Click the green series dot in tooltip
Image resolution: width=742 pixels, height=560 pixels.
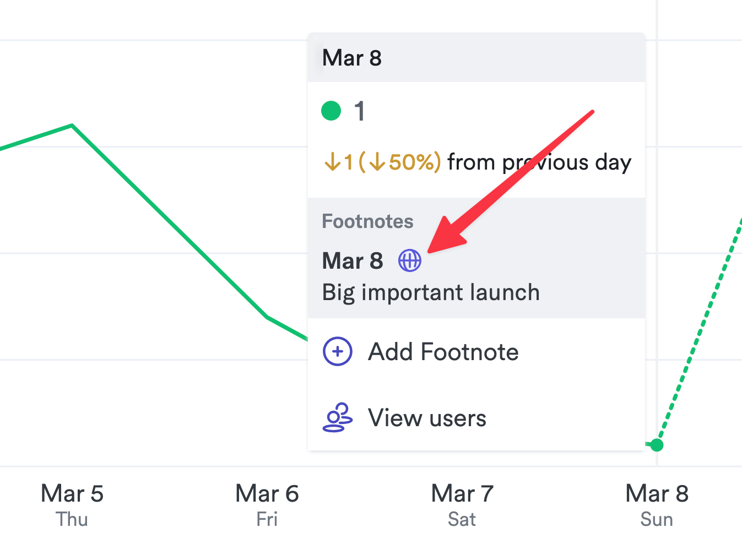pyautogui.click(x=331, y=111)
